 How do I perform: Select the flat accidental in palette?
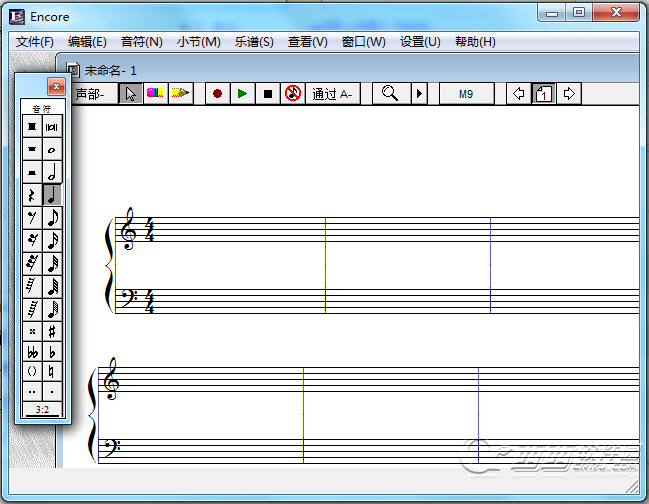[x=53, y=353]
